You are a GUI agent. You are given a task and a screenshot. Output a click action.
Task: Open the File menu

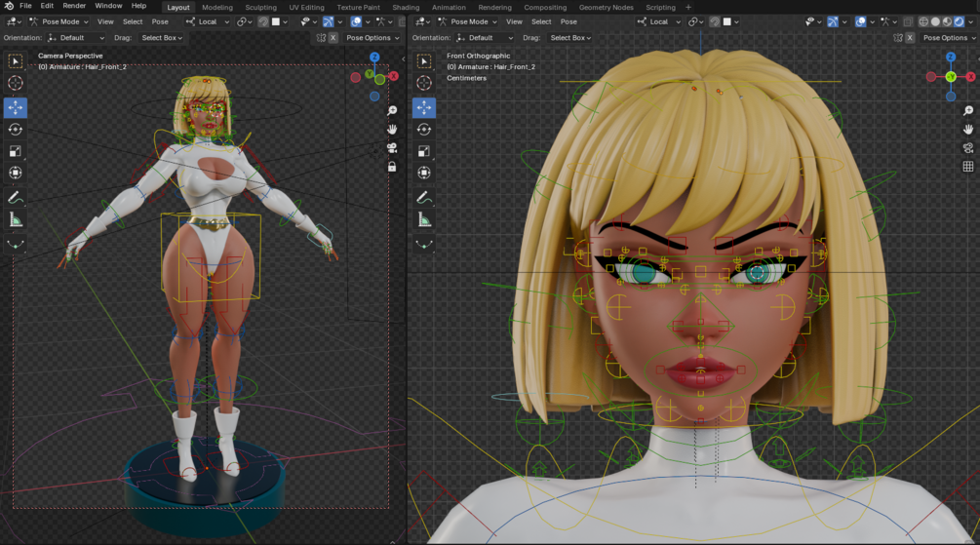(25, 6)
